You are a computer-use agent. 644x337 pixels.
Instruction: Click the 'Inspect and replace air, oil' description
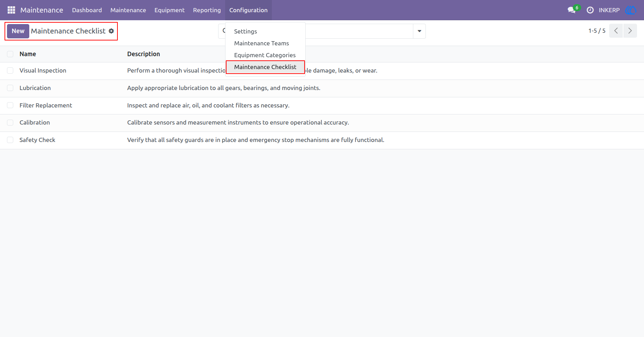(x=208, y=105)
